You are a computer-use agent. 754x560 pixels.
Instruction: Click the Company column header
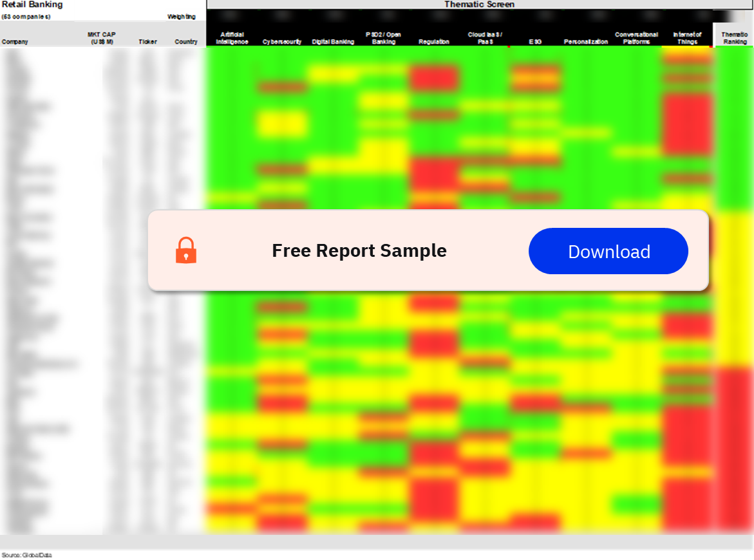15,42
